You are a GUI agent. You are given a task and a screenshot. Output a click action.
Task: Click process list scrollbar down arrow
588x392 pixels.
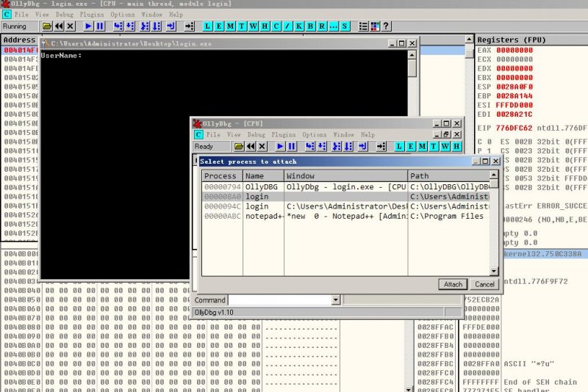pos(494,271)
